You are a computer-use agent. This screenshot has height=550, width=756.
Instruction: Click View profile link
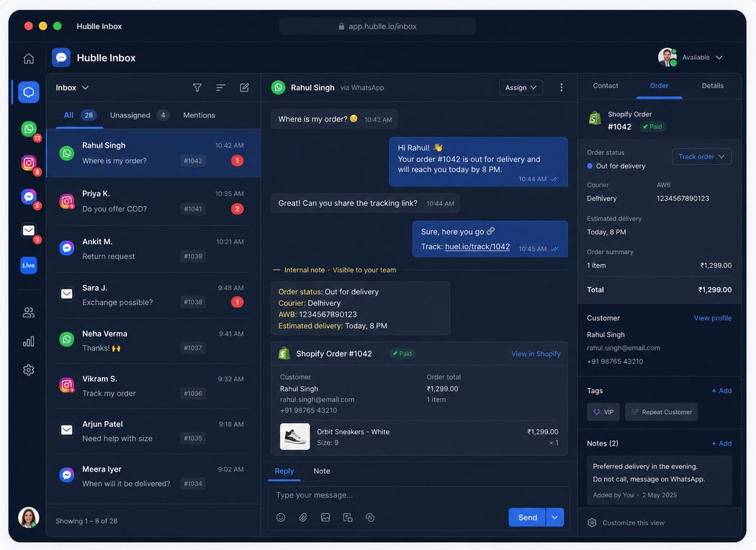(713, 318)
